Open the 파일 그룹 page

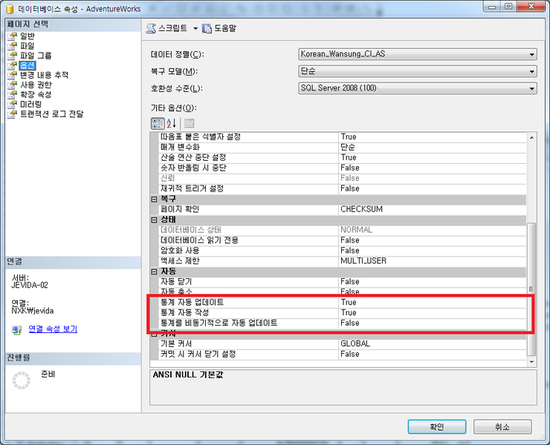pyautogui.click(x=35, y=55)
